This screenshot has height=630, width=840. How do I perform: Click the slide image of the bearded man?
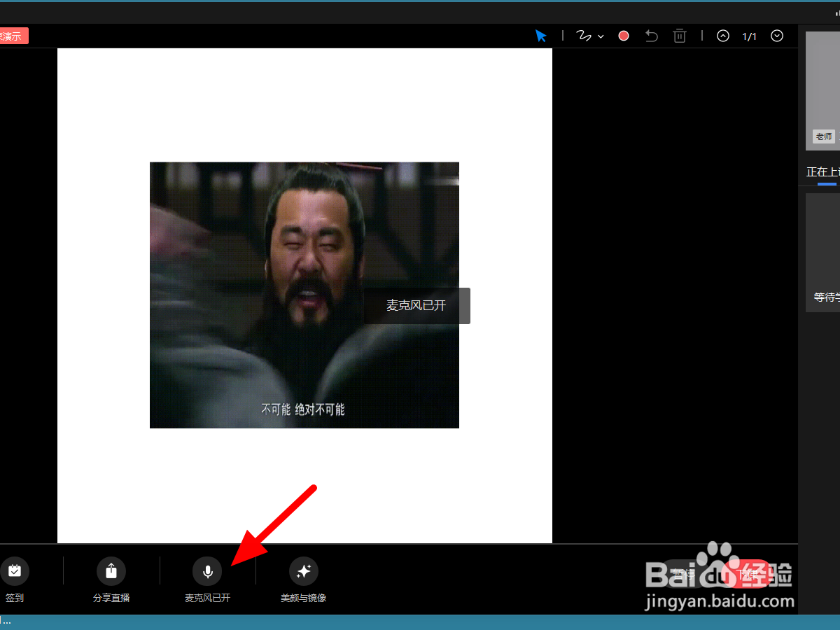[x=304, y=295]
